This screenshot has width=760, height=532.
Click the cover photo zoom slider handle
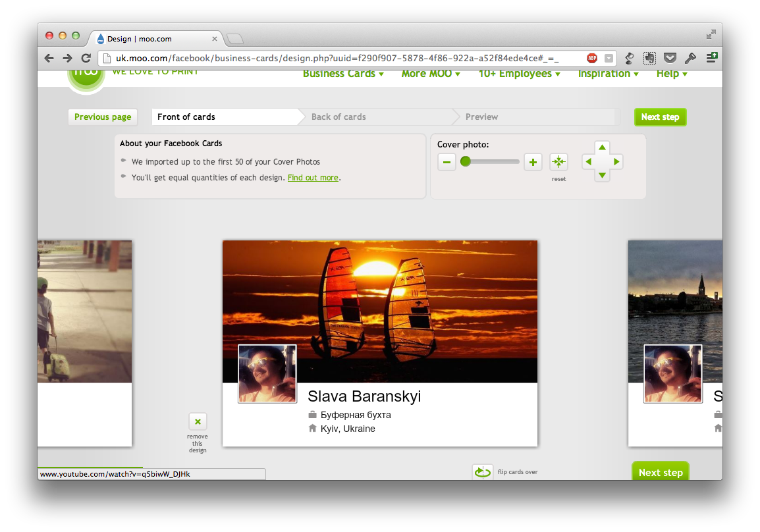(x=466, y=161)
